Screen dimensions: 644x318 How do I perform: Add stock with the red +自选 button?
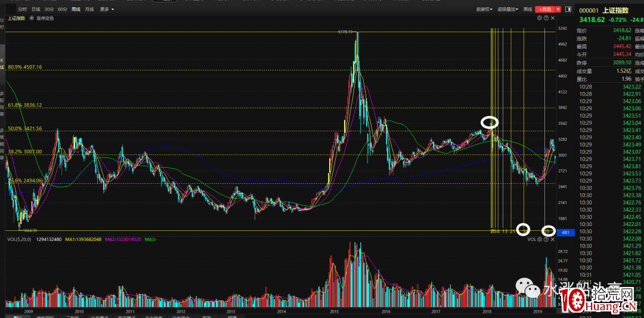(x=545, y=9)
